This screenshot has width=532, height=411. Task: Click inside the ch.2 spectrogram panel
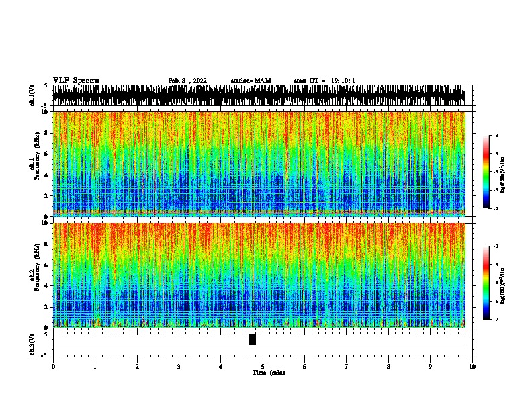(x=259, y=275)
